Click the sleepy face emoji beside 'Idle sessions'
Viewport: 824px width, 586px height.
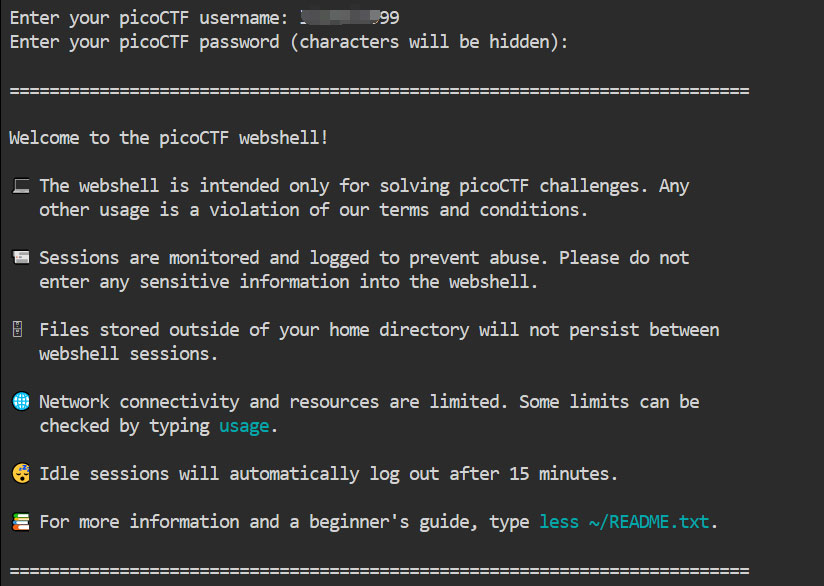pyautogui.click(x=21, y=474)
